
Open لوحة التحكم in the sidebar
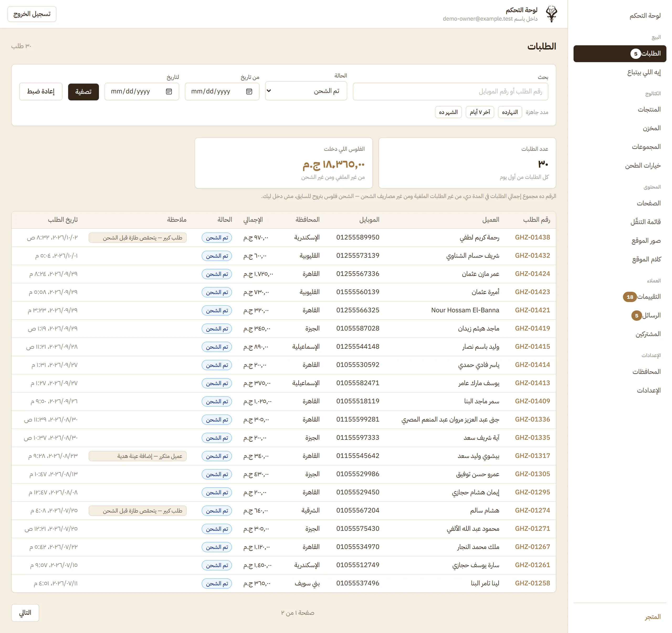619,16
